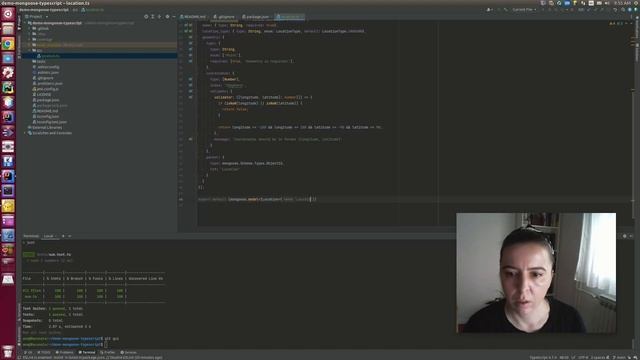
Task: Click the locate-in-project target icon
Action: (146, 17)
